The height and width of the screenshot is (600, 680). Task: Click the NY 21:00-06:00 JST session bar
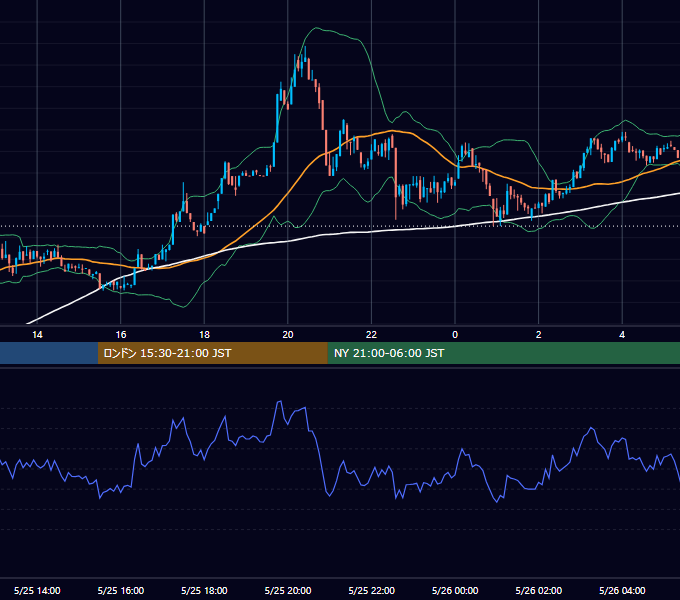503,353
